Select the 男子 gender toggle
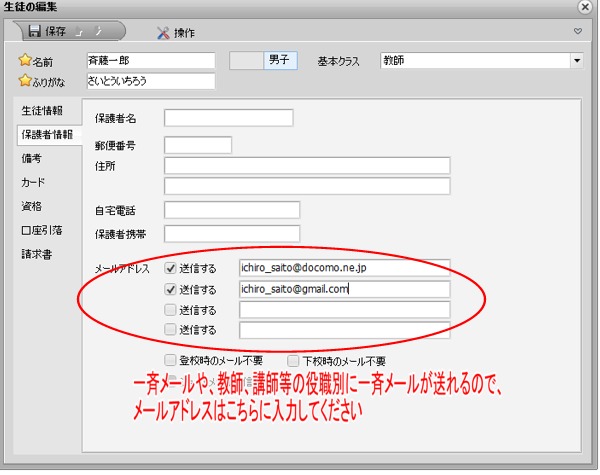 [280, 60]
